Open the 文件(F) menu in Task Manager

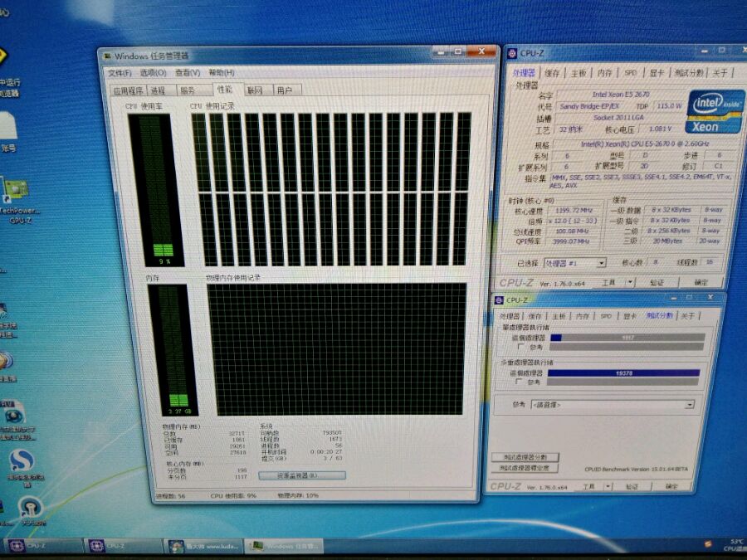click(x=120, y=73)
